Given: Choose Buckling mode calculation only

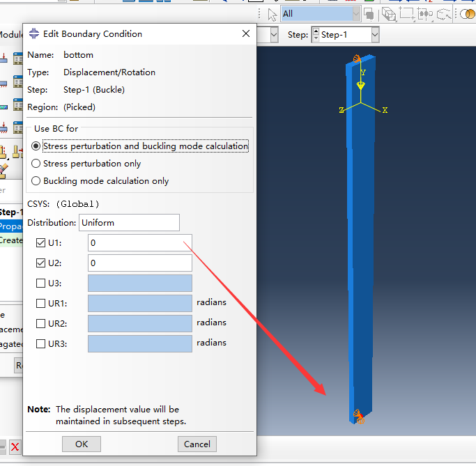Looking at the screenshot, I should pyautogui.click(x=36, y=181).
